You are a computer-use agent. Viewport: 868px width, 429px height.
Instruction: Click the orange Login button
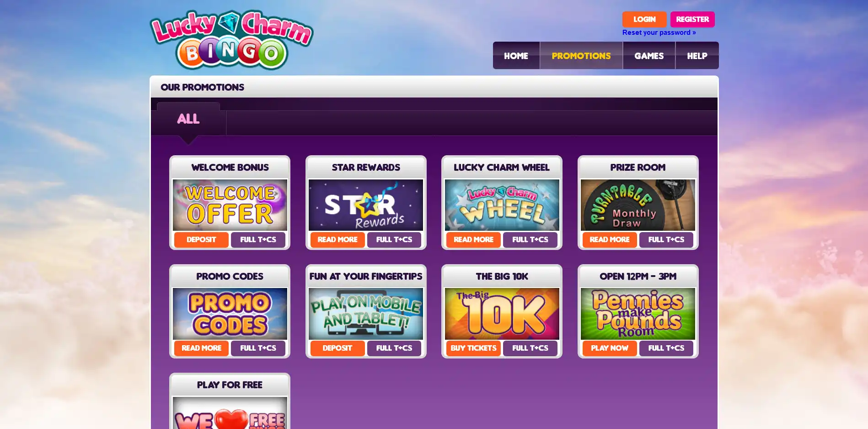pos(644,19)
